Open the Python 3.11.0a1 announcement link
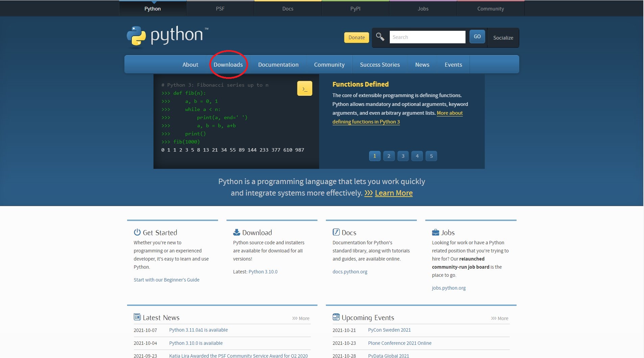Screen dimensions: 644x358 point(198,330)
